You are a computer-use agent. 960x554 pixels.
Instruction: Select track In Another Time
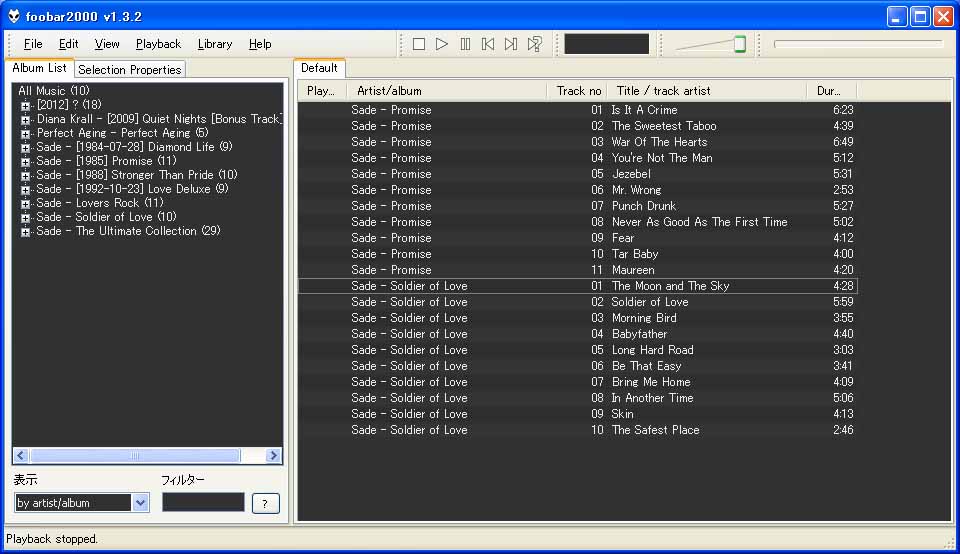click(x=577, y=398)
